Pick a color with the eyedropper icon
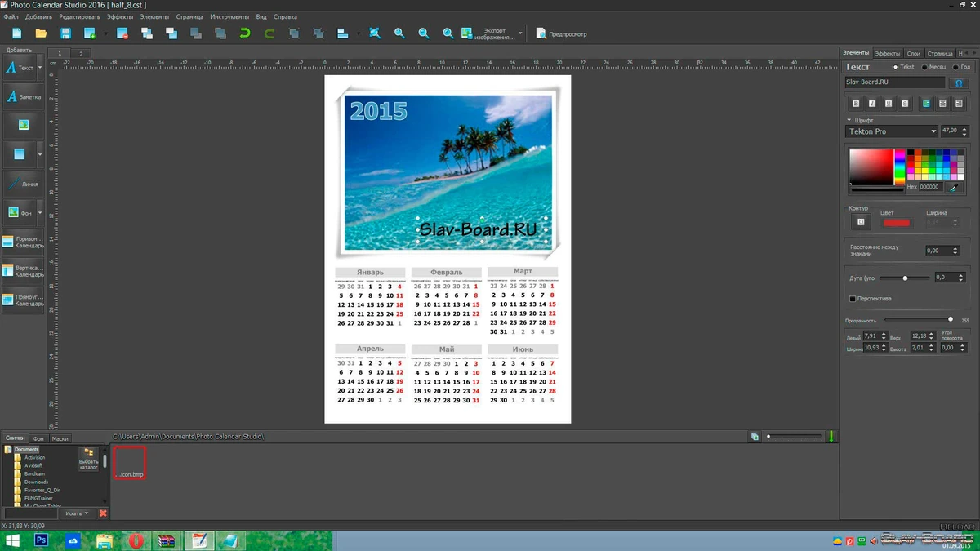 coord(952,187)
